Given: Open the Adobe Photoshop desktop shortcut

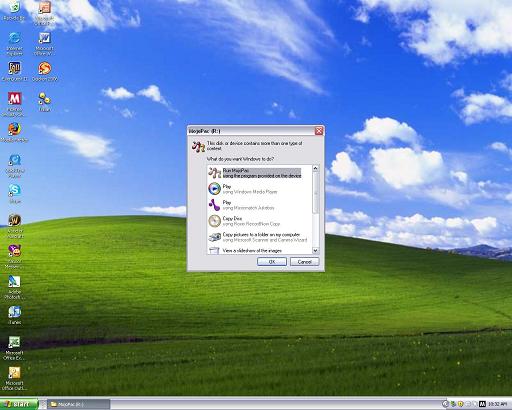Looking at the screenshot, I should tap(14, 287).
